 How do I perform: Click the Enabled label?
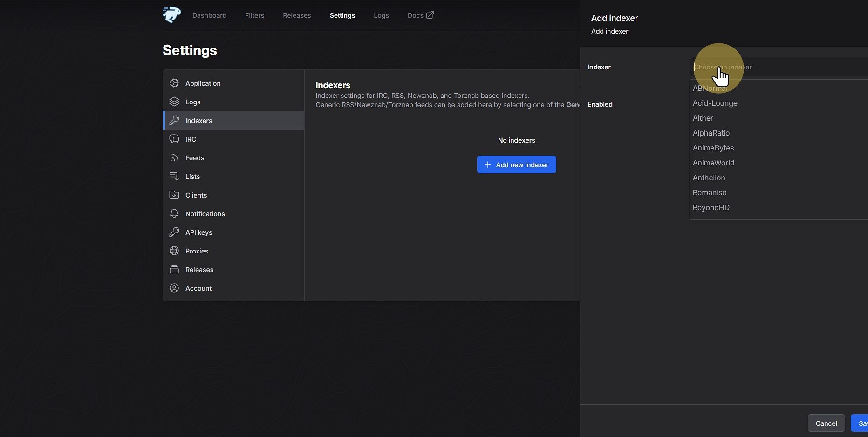click(600, 104)
